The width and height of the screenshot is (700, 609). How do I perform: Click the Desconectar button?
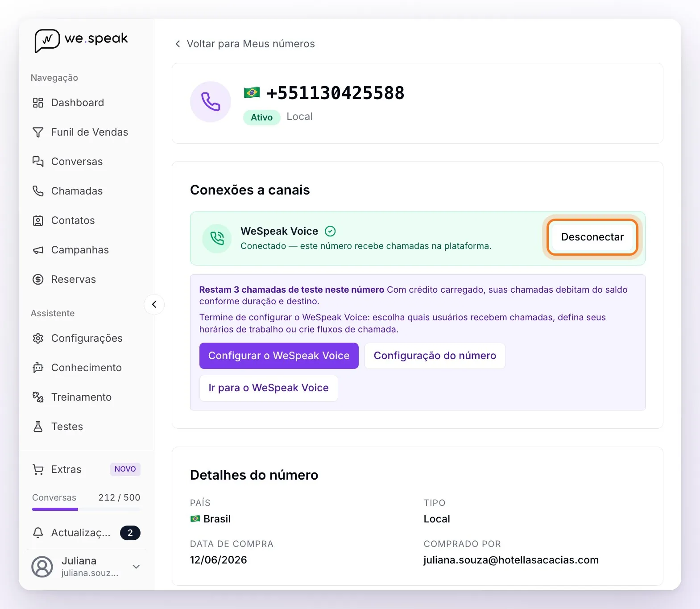tap(592, 237)
